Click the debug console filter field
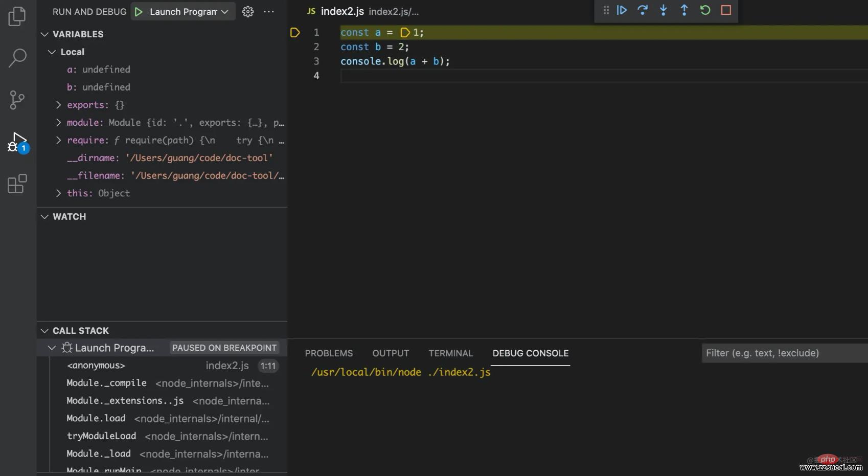This screenshot has width=868, height=476. click(785, 353)
